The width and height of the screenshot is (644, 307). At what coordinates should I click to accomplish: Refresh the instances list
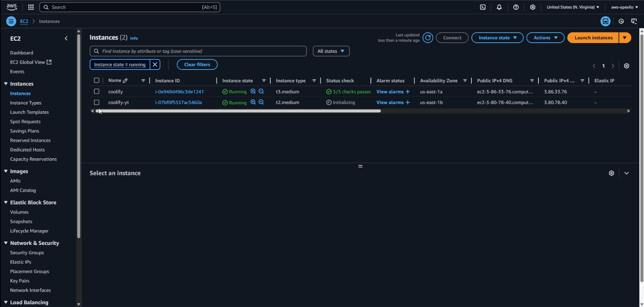click(x=428, y=38)
